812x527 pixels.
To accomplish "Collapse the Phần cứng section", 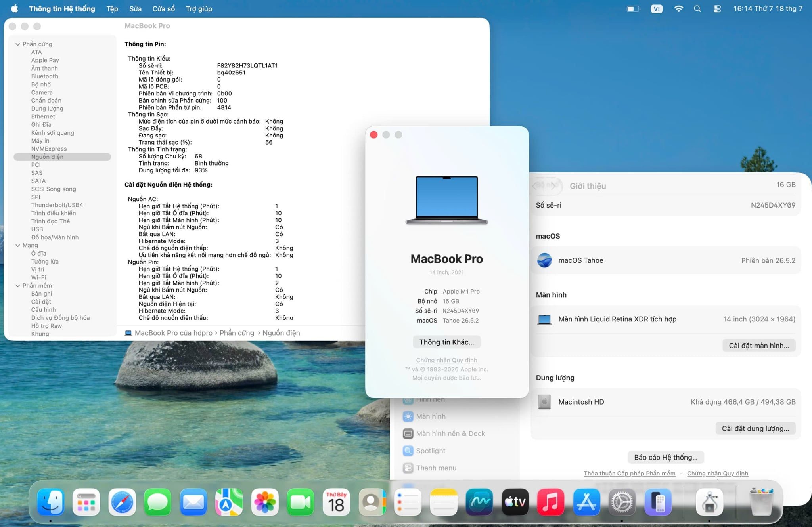I will 18,44.
